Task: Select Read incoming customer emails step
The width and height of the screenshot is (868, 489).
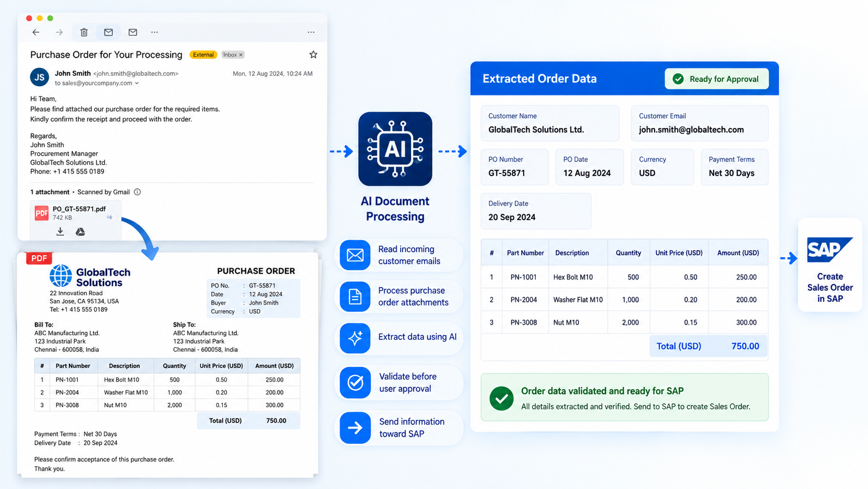Action: [x=399, y=255]
